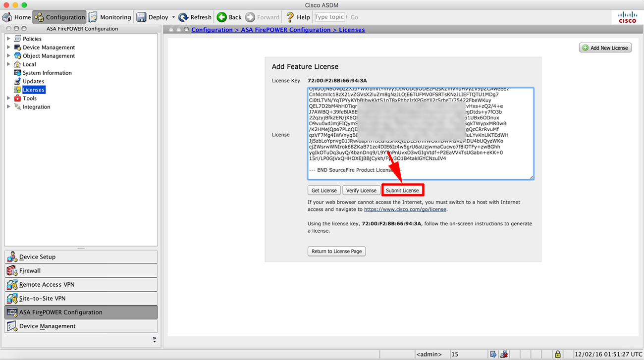This screenshot has width=644, height=360.
Task: Open the Remote Access VPN section
Action: (x=81, y=285)
